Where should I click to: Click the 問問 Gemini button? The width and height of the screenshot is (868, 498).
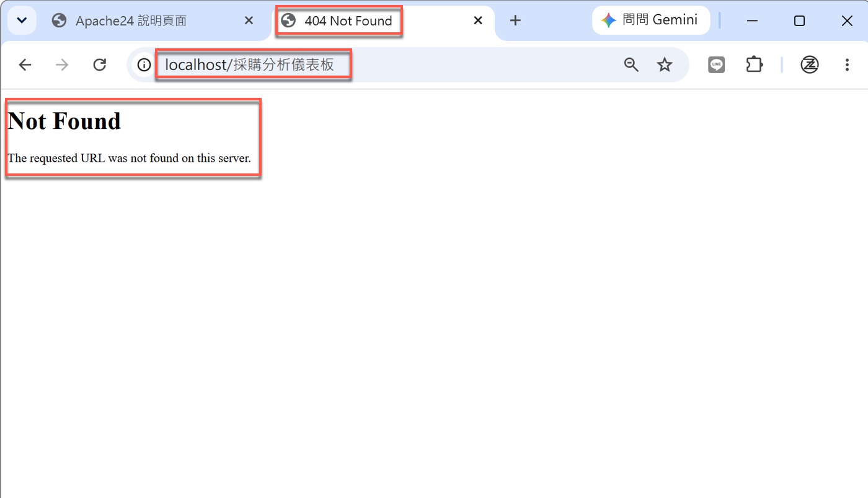[650, 20]
